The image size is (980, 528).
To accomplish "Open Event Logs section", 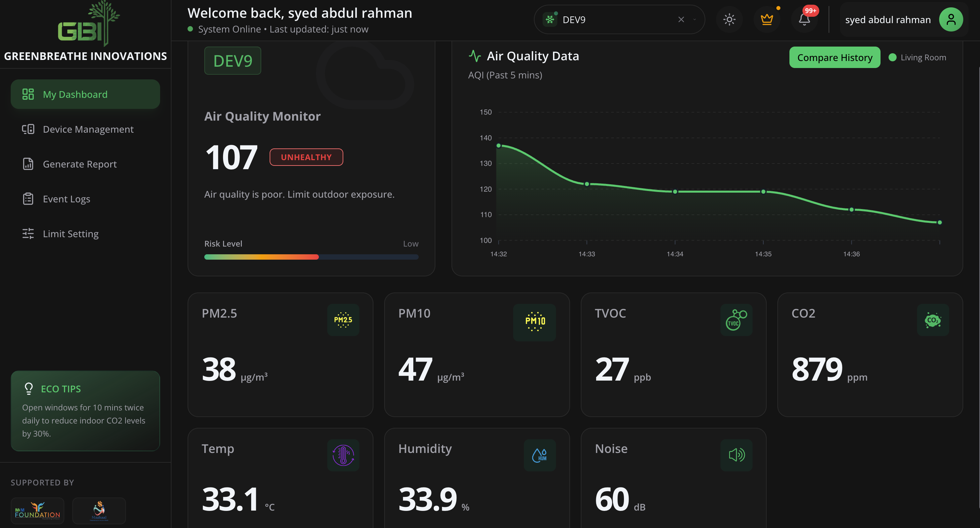I will coord(85,199).
